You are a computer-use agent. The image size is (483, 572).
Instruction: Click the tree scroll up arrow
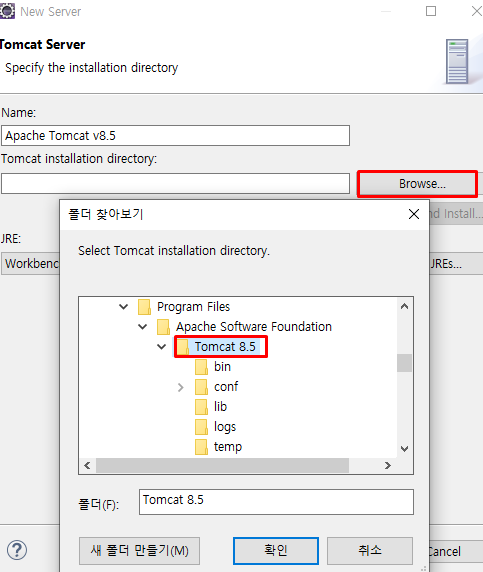(404, 306)
